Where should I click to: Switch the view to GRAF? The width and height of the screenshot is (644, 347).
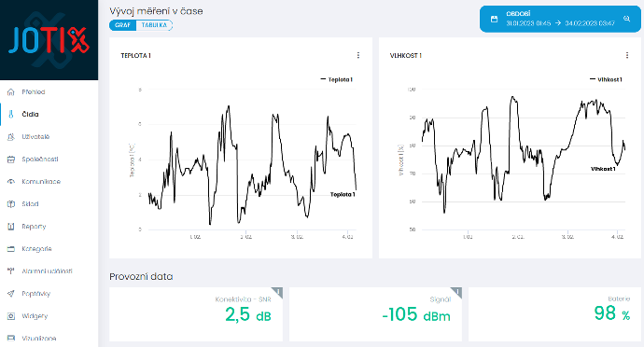[122, 25]
